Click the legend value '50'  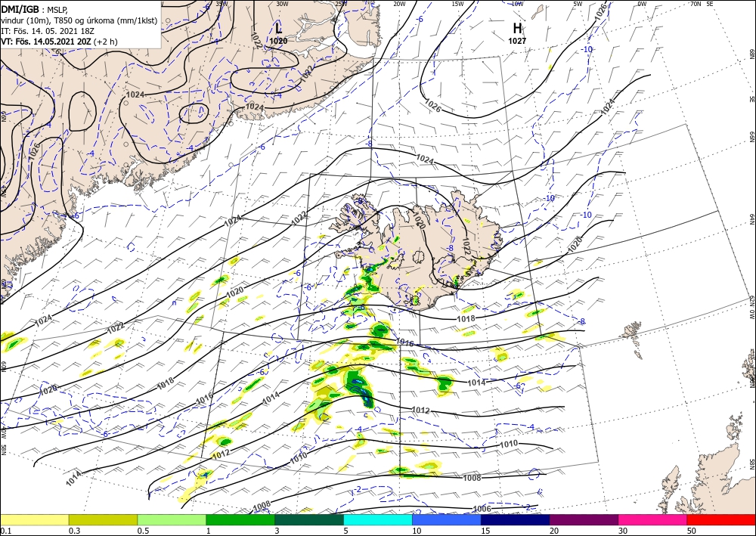(692, 531)
